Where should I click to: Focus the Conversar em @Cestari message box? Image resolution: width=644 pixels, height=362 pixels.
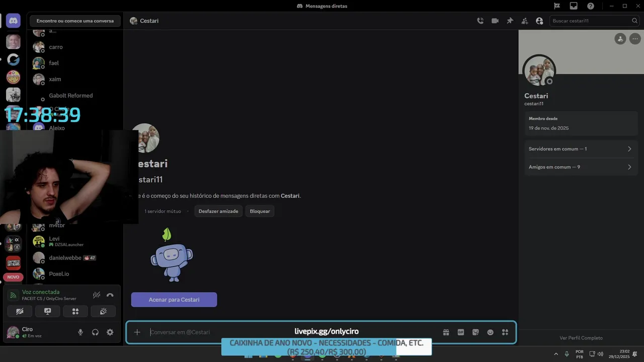pyautogui.click(x=292, y=332)
